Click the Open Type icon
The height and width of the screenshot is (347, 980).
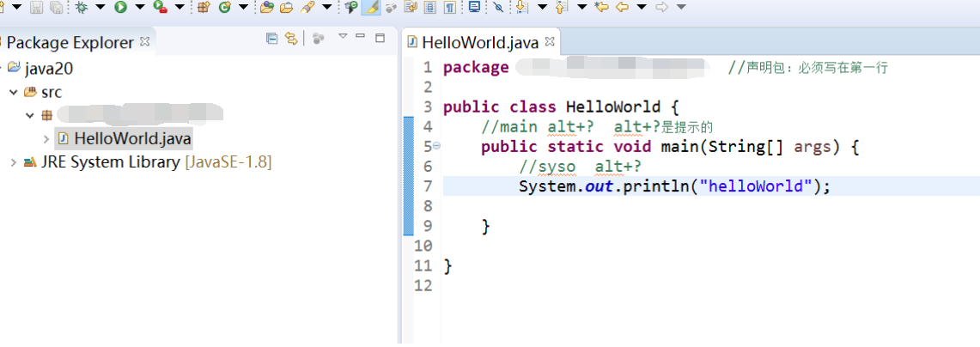click(x=267, y=8)
